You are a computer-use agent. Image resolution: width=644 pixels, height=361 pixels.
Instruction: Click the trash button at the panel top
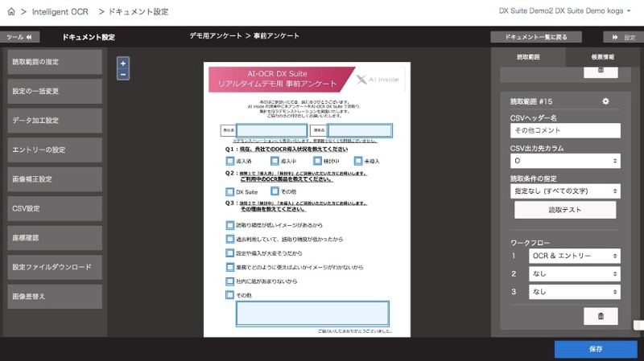(x=601, y=72)
